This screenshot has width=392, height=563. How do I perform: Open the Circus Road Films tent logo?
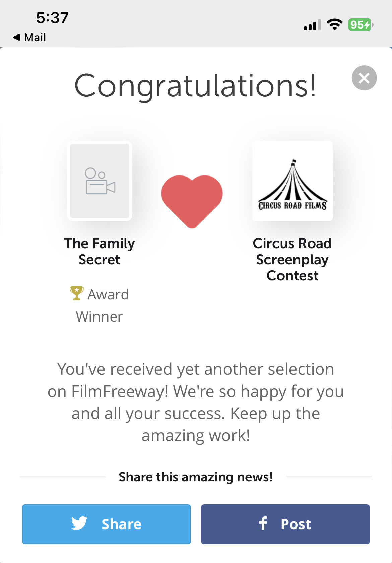(292, 181)
